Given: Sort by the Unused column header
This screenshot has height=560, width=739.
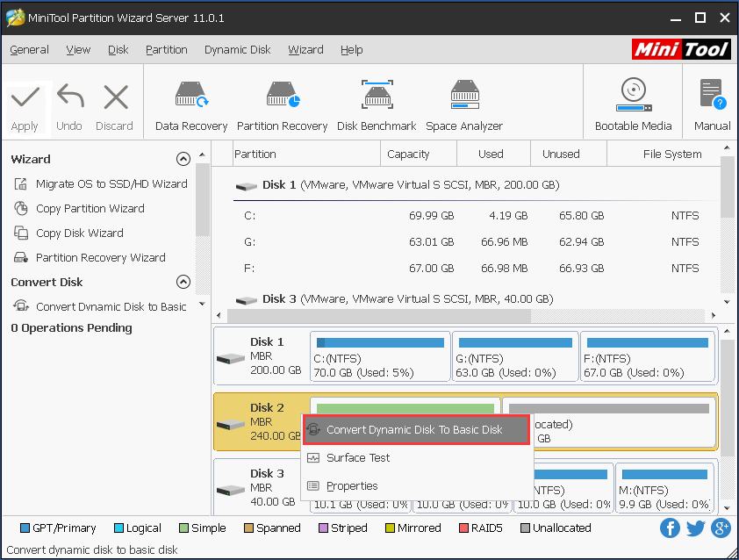Looking at the screenshot, I should [569, 154].
